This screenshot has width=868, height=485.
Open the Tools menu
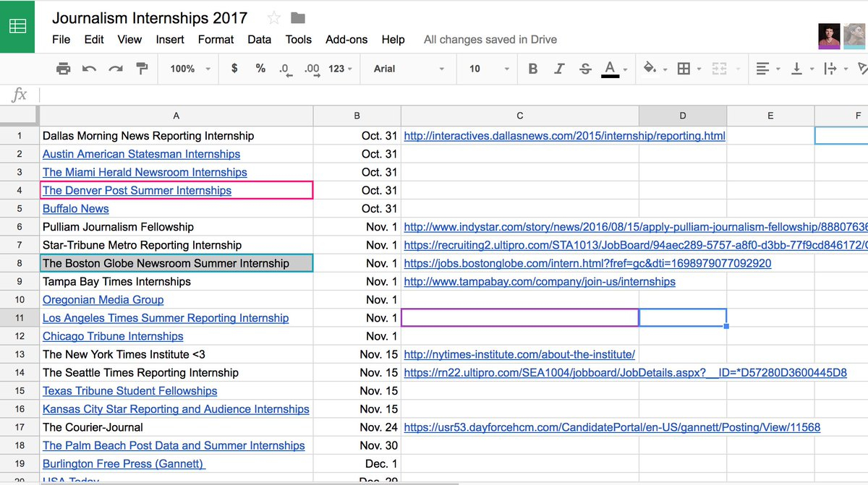(298, 40)
